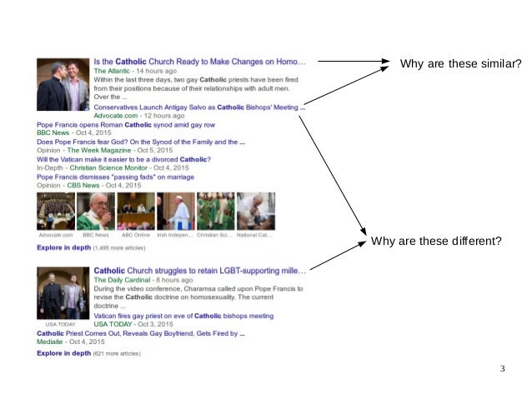The width and height of the screenshot is (532, 399).
Task: Click the Atlantic article thumbnail image
Action: (x=63, y=84)
